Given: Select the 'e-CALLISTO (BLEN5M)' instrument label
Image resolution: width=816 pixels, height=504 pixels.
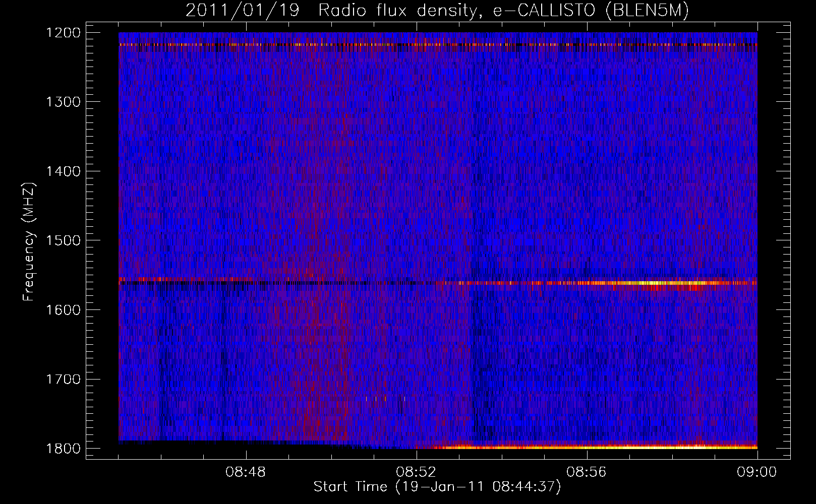Looking at the screenshot, I should point(591,11).
